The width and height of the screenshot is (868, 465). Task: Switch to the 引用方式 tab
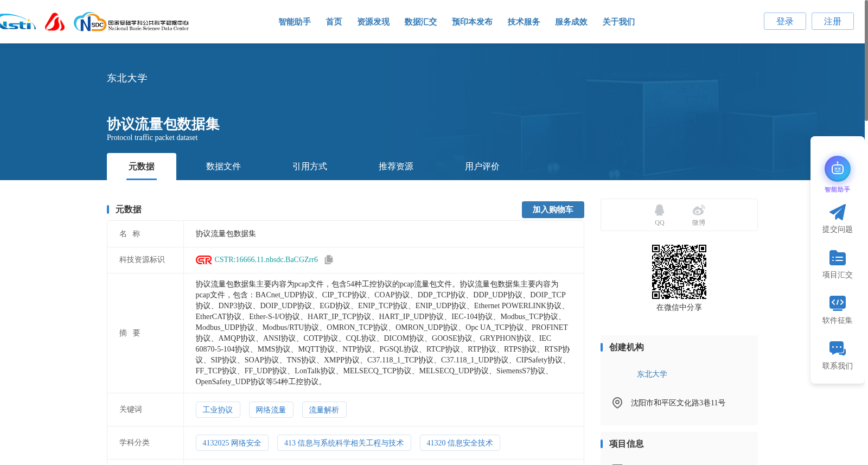pos(310,167)
